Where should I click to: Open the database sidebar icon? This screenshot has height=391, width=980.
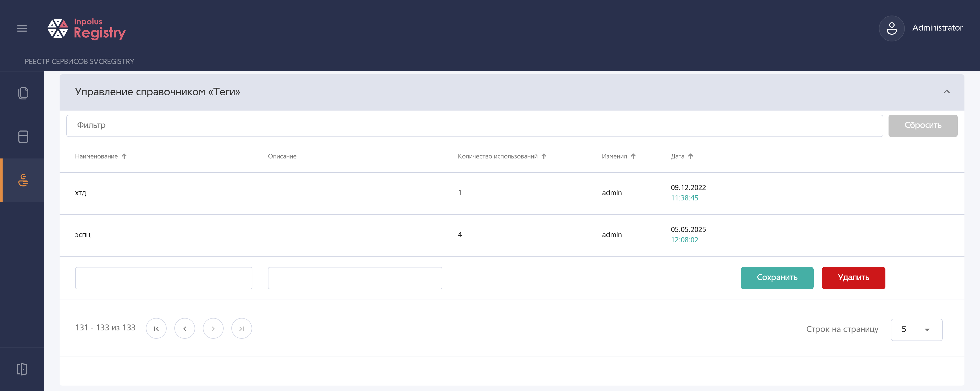coord(23,136)
